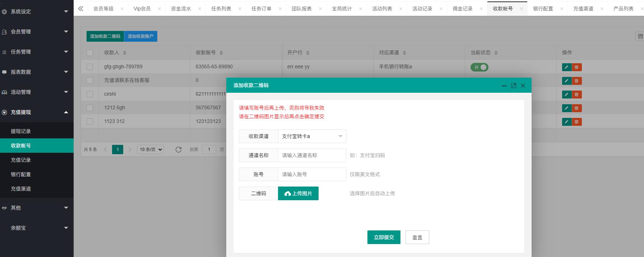
Task: Click the 重置 reset button
Action: pos(417,237)
